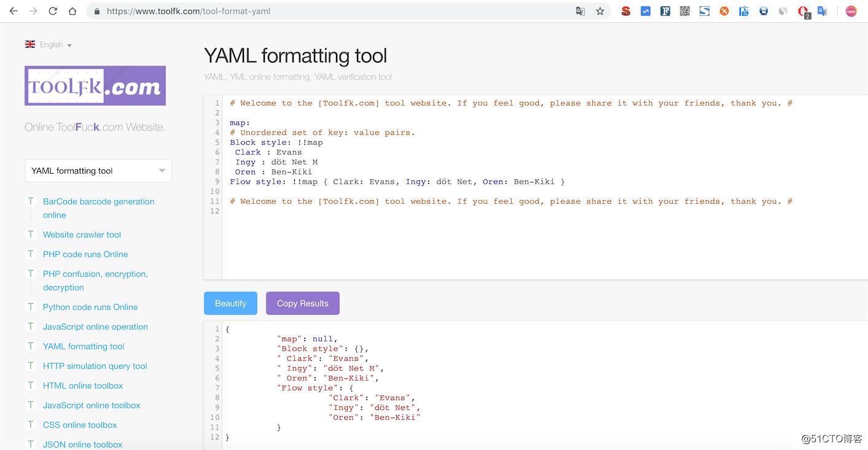Image resolution: width=868 pixels, height=450 pixels.
Task: View site security lock info
Action: 97,11
